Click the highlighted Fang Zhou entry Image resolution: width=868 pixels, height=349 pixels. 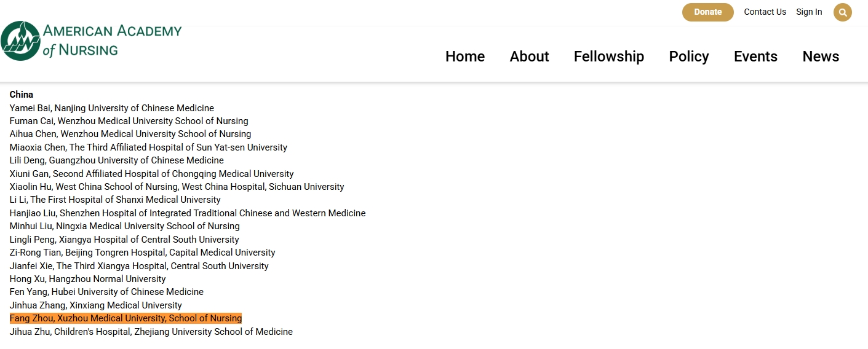[125, 318]
